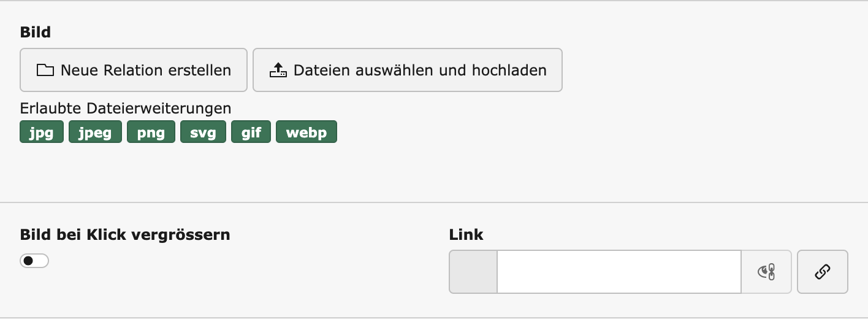Click the png extension badge
The width and height of the screenshot is (868, 319).
coord(151,132)
